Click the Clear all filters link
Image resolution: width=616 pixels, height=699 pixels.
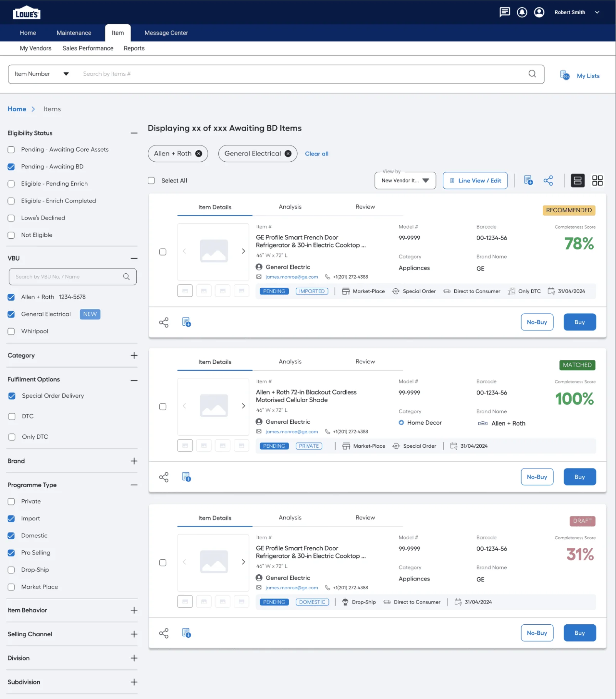[x=316, y=154]
